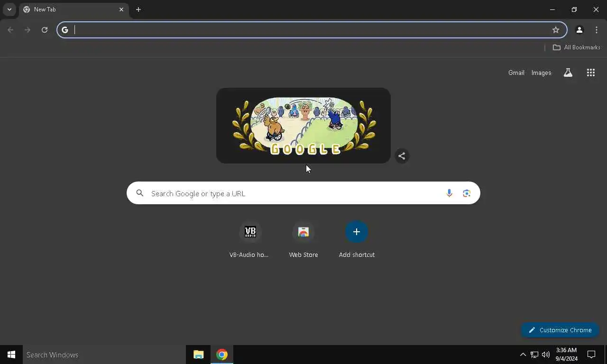Viewport: 607px width, 364px height.
Task: Open File Explorer from taskbar
Action: pyautogui.click(x=198, y=355)
